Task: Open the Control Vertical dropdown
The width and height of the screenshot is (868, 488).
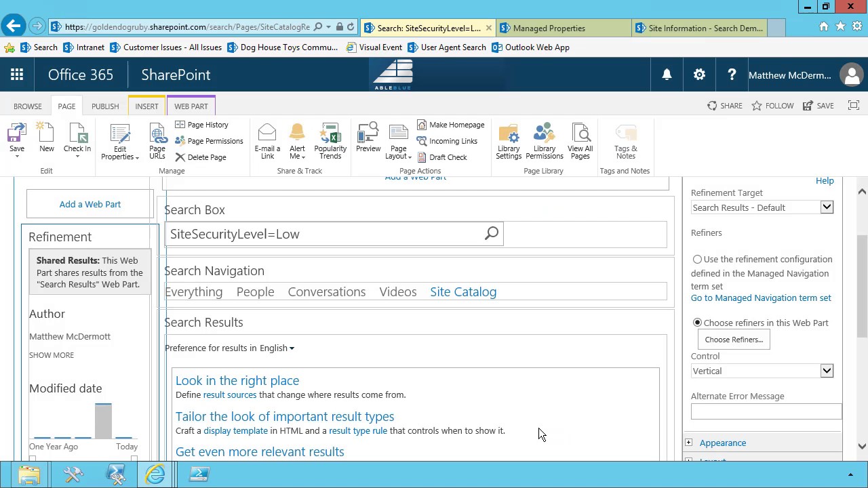Action: (762, 371)
